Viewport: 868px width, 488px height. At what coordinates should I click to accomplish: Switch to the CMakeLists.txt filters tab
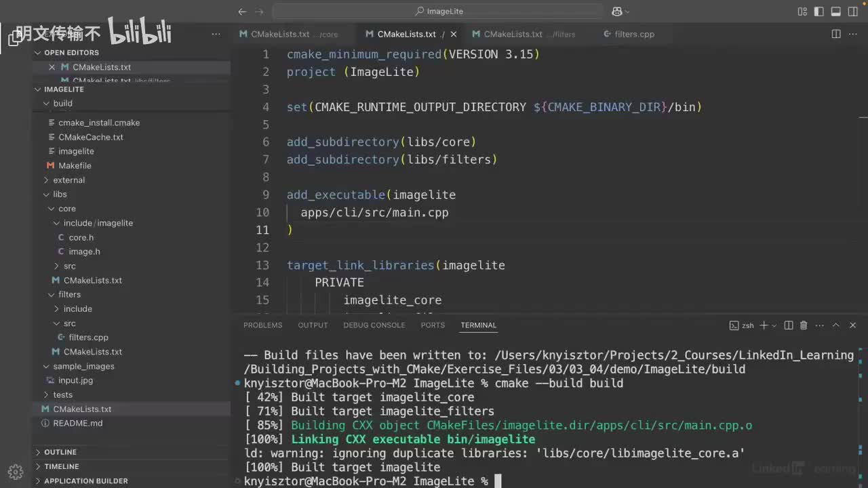point(524,34)
